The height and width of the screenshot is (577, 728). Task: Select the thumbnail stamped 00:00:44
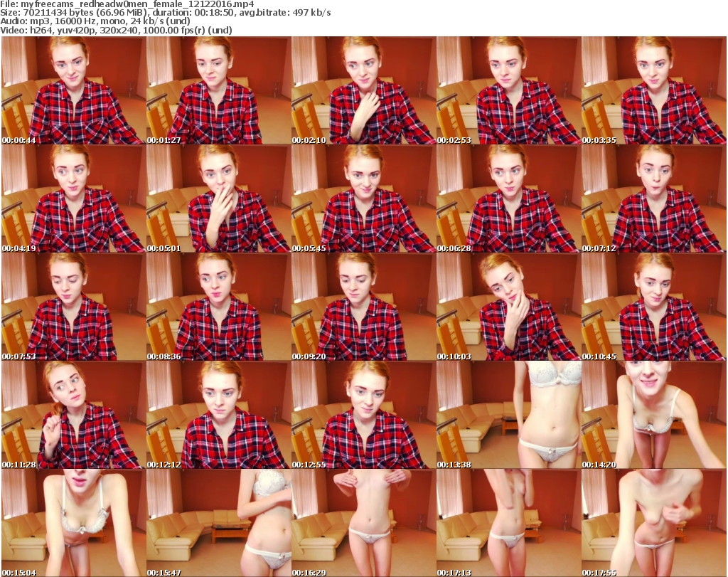73,90
